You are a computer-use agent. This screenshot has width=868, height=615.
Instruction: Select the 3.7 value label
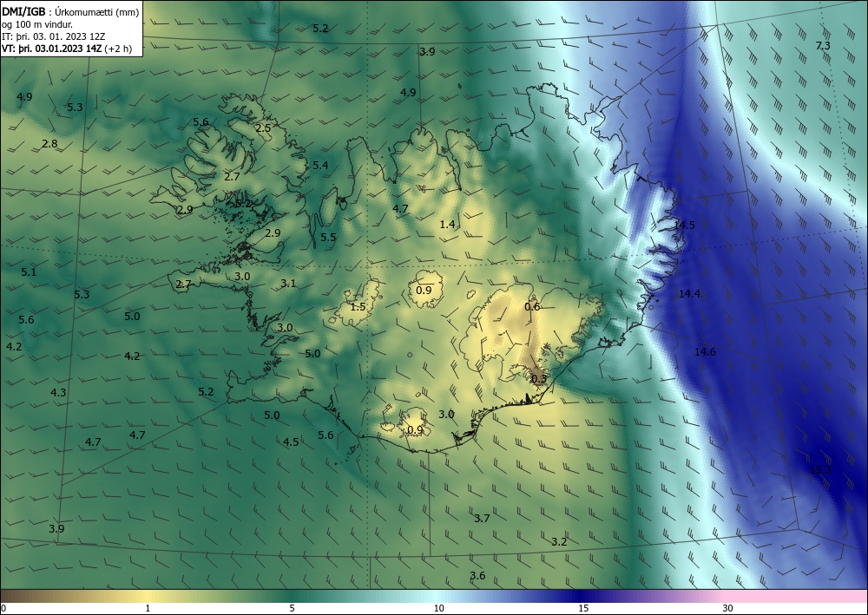click(x=482, y=518)
